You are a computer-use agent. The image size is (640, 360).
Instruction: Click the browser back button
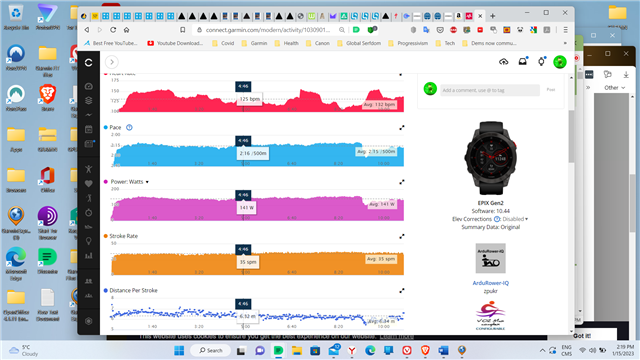[87, 30]
